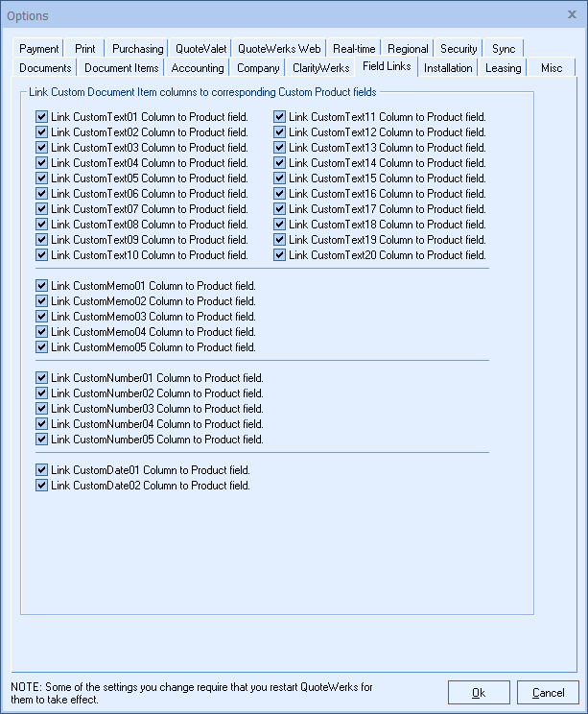The width and height of the screenshot is (588, 714).
Task: Toggle Link CustomDate02 Column checkbox
Action: pyautogui.click(x=41, y=486)
